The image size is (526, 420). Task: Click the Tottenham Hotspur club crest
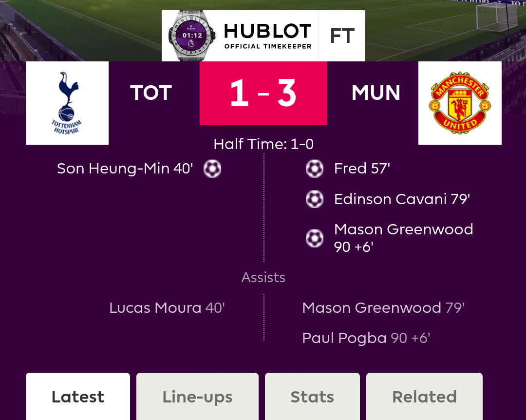point(67,103)
